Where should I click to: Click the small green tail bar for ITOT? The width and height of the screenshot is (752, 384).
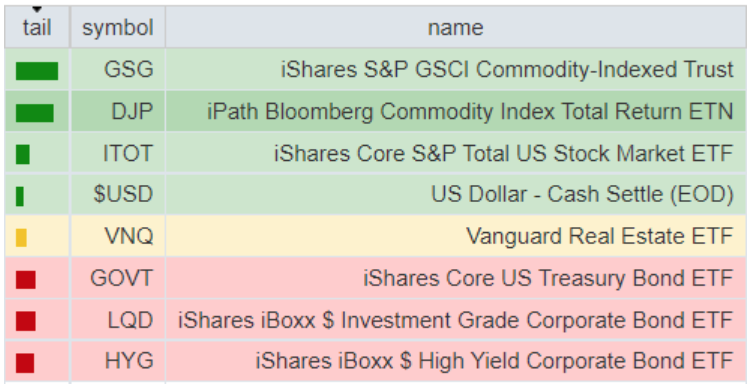(x=23, y=154)
